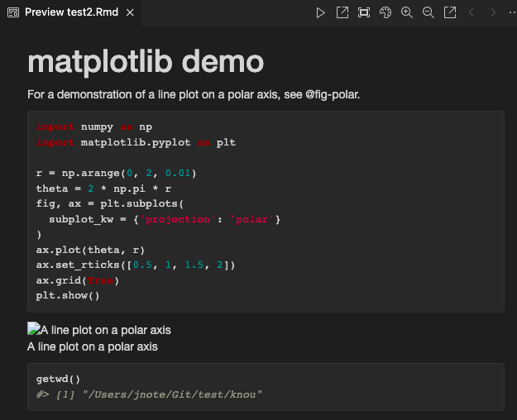The width and height of the screenshot is (517, 420).
Task: Click the matplotlib demo heading
Action: click(x=146, y=62)
